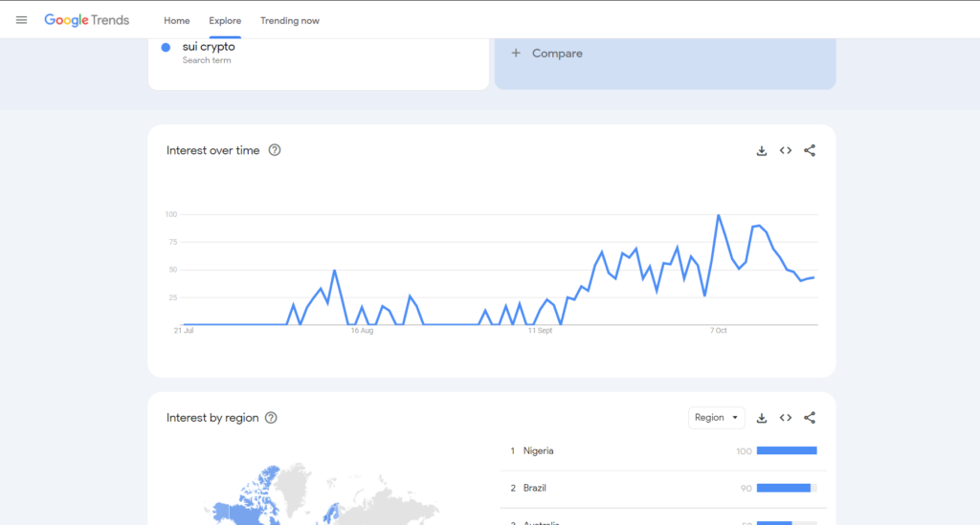980x525 pixels.
Task: Download Interest over time CSV
Action: (x=761, y=150)
